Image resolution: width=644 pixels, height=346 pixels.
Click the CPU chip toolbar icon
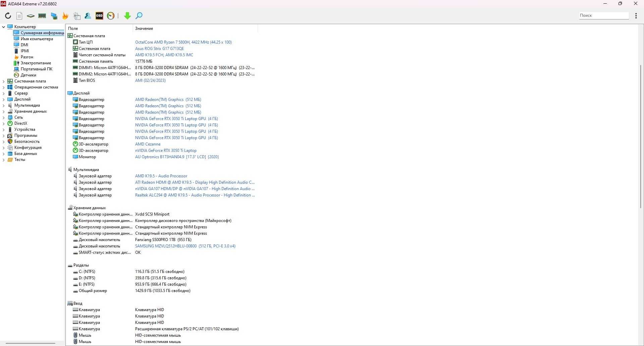pyautogui.click(x=31, y=16)
